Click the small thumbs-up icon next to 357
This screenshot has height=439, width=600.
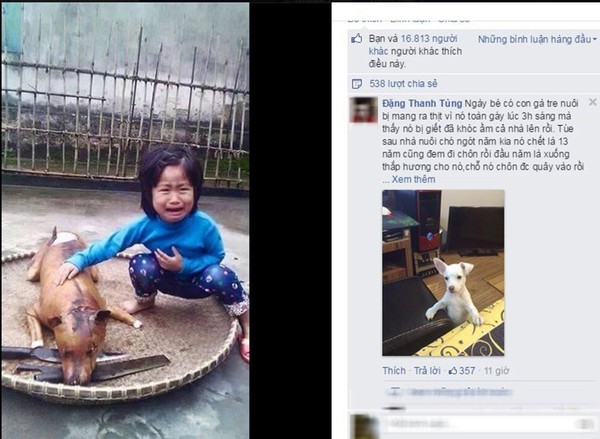pos(453,370)
